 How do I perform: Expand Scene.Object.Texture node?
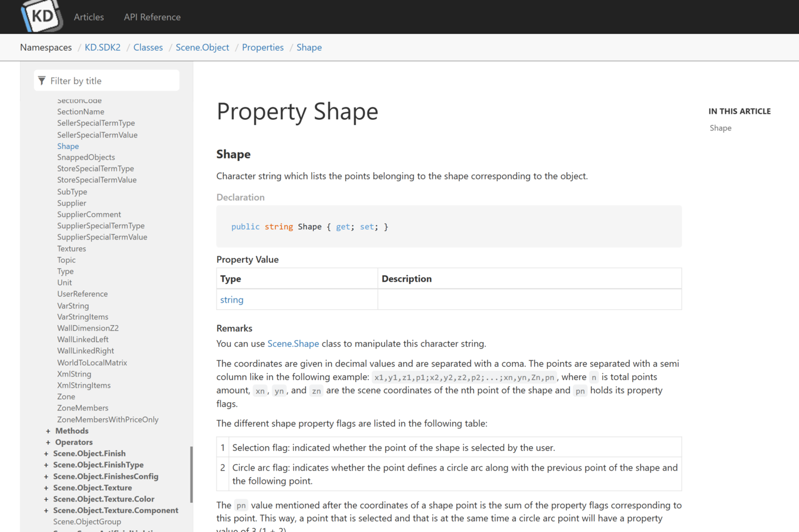[x=46, y=487]
